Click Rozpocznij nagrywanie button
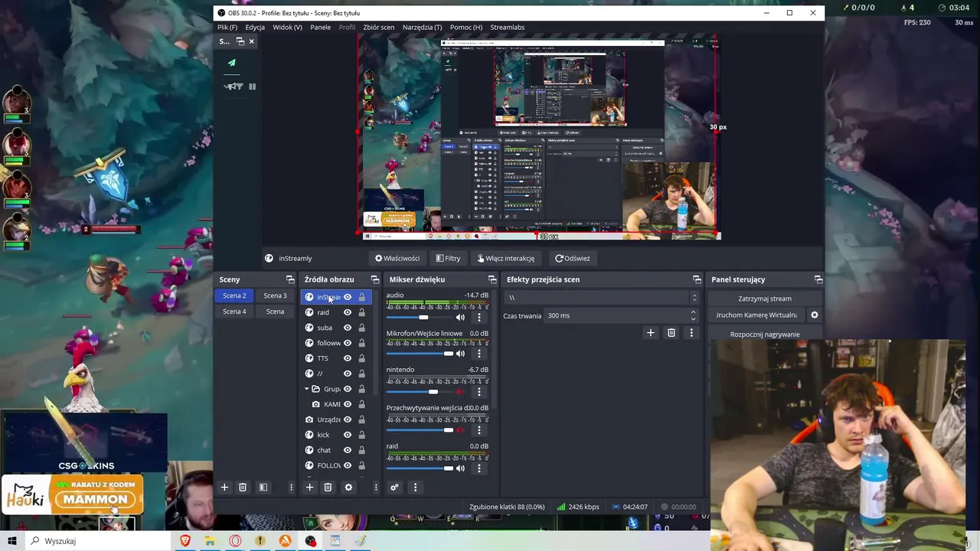Screen dimensions: 980x551 point(765,334)
